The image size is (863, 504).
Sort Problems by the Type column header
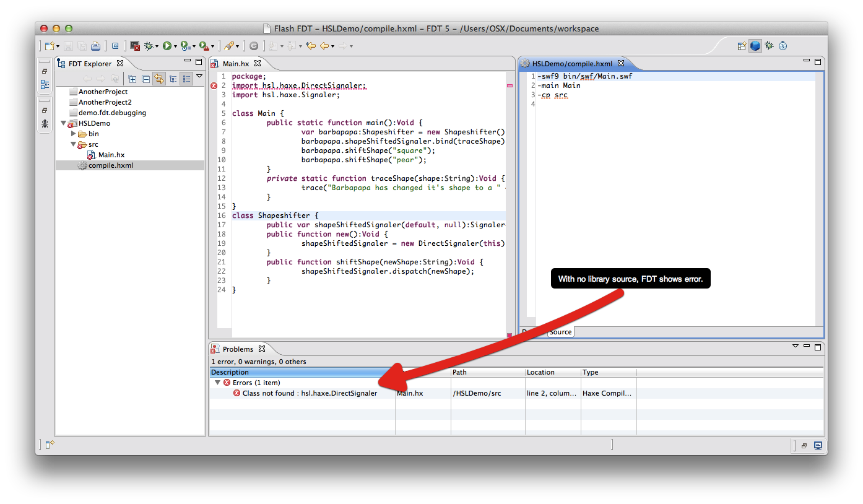tap(609, 372)
